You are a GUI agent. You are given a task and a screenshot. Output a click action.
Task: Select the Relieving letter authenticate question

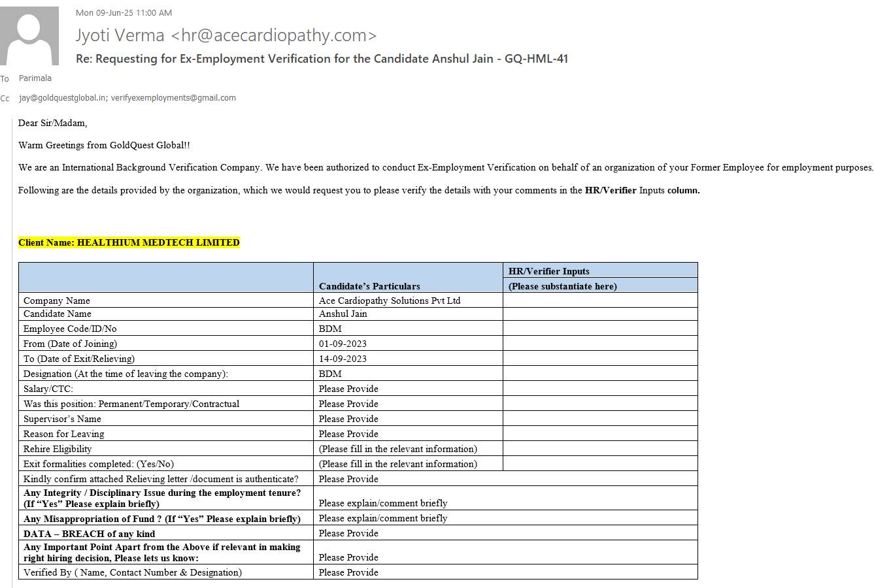click(x=161, y=479)
